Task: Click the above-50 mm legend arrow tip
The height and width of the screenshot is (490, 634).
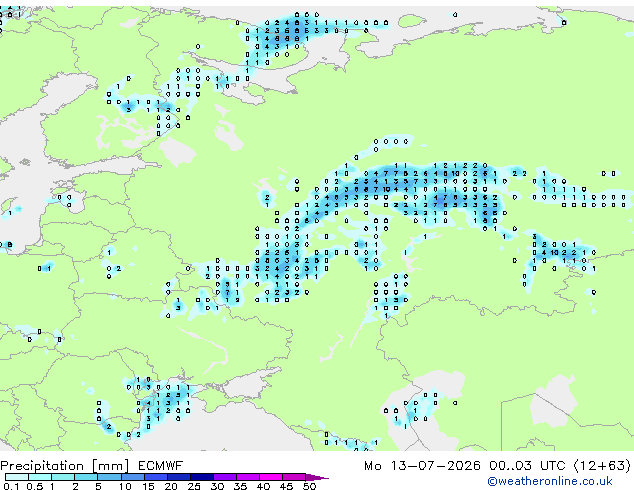Action: [x=317, y=478]
